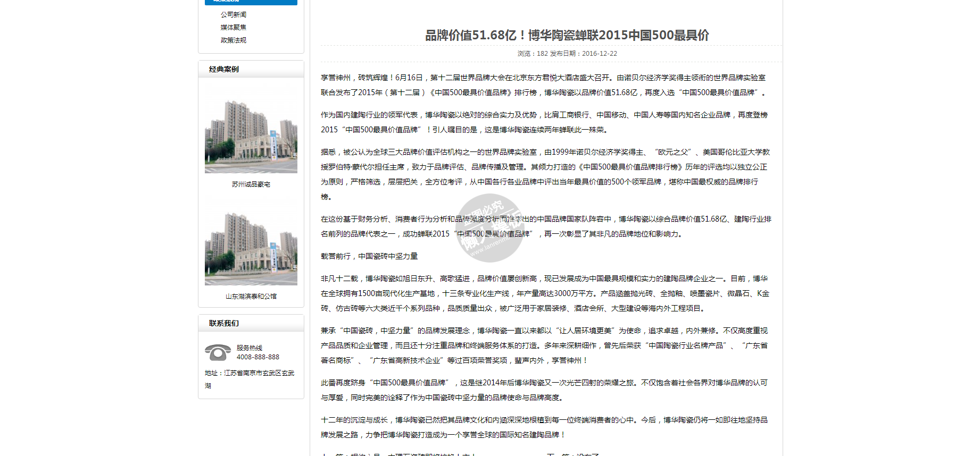Click the 发布日期 2016-12-22 date
Viewport: 980px width, 456px height.
584,54
